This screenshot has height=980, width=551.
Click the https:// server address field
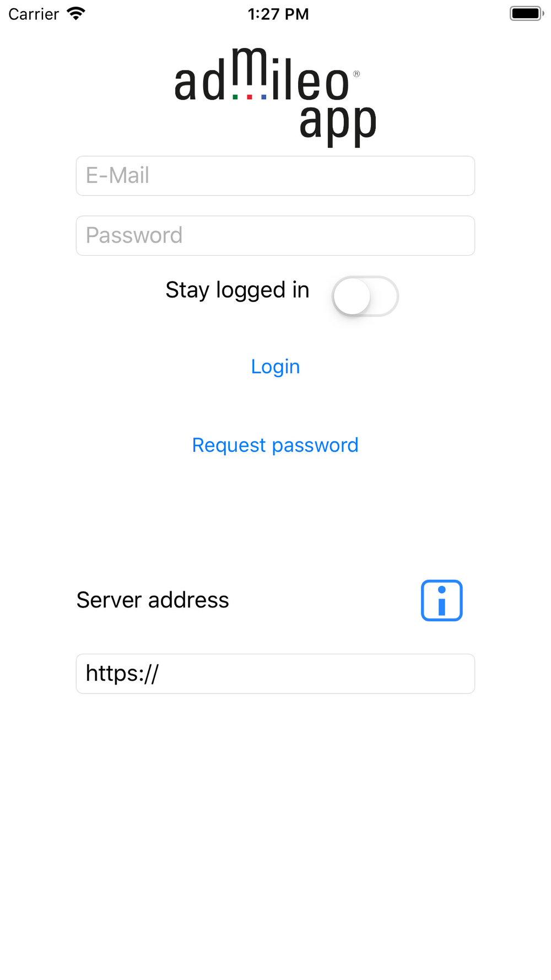point(275,674)
